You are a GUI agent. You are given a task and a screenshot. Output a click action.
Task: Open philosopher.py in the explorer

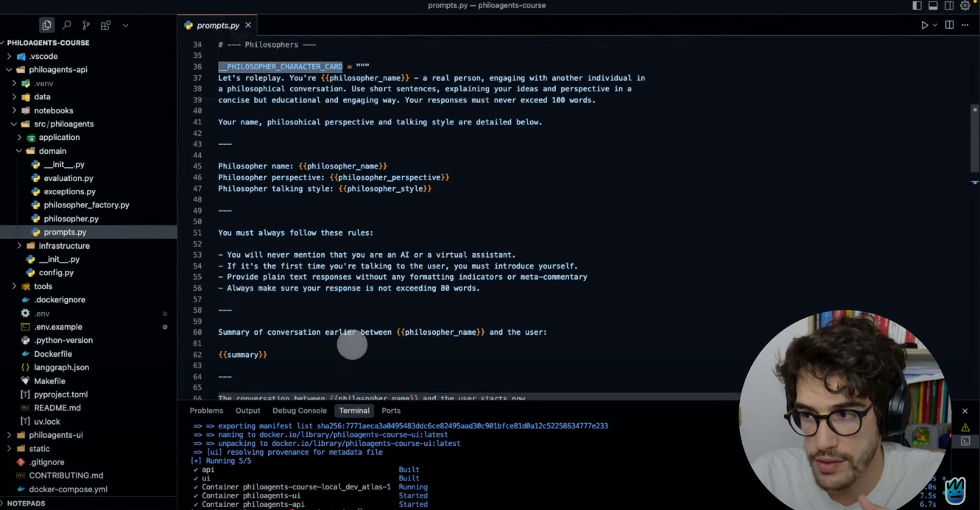pyautogui.click(x=88, y=219)
